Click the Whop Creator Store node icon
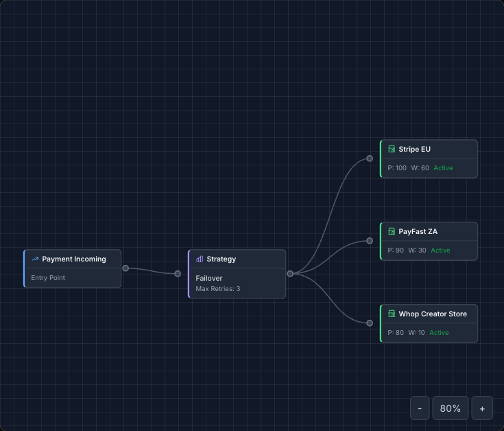Viewport: 504px width, 431px height. tap(392, 314)
